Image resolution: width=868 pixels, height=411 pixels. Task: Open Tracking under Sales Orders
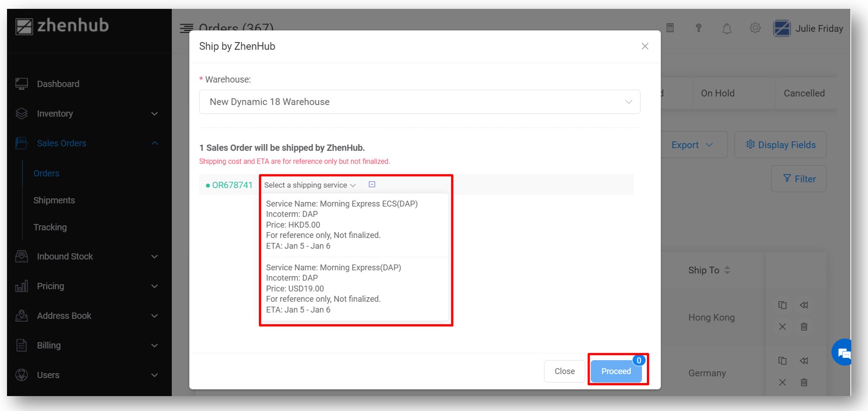[50, 227]
